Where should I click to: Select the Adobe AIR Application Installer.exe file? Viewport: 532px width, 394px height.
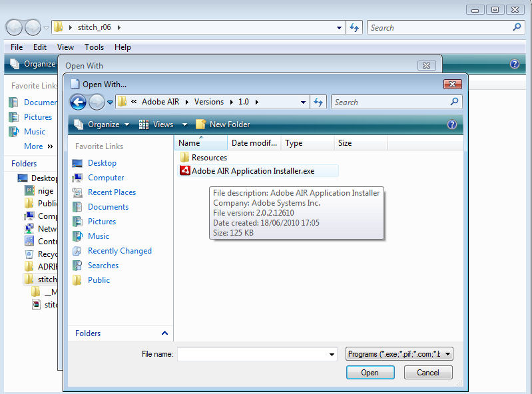252,171
